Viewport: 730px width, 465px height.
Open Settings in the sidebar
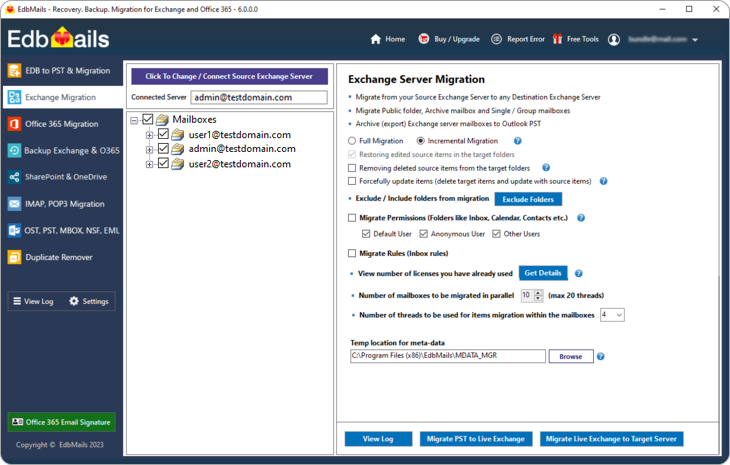point(89,301)
